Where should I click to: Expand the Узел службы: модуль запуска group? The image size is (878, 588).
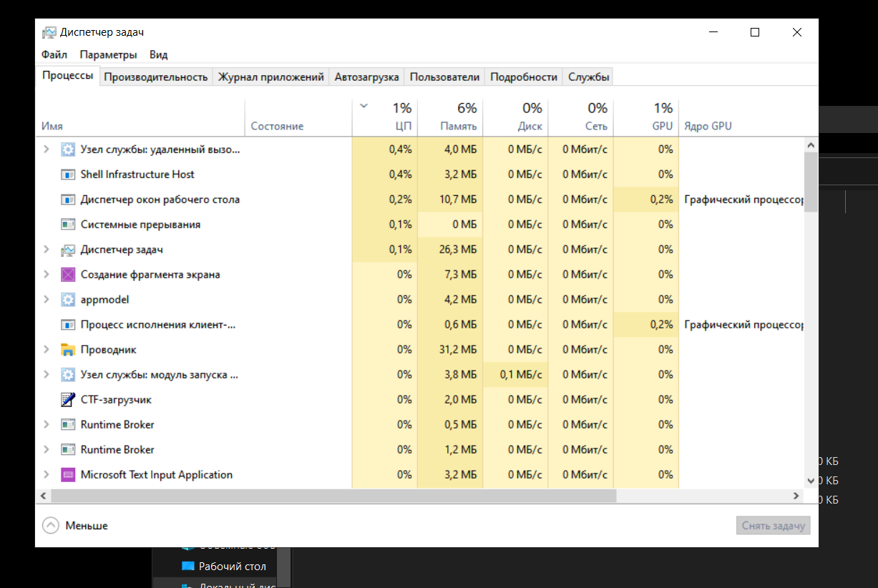point(47,375)
